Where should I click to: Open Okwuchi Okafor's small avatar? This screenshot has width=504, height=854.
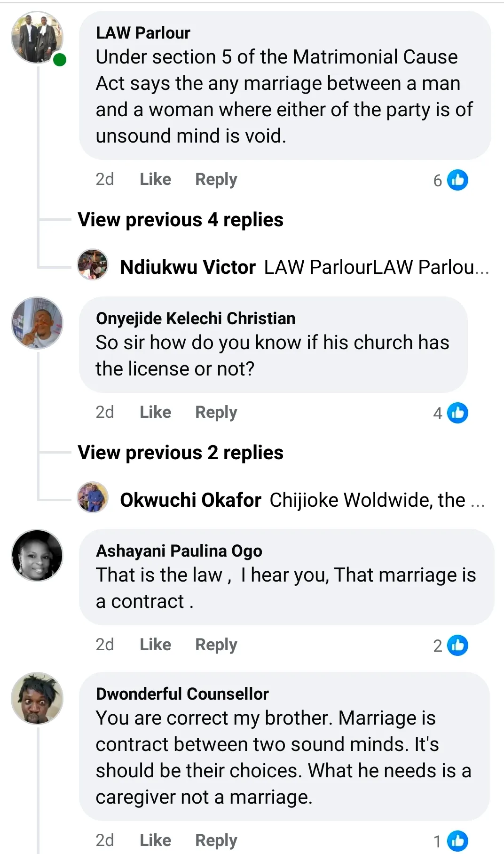(x=93, y=497)
